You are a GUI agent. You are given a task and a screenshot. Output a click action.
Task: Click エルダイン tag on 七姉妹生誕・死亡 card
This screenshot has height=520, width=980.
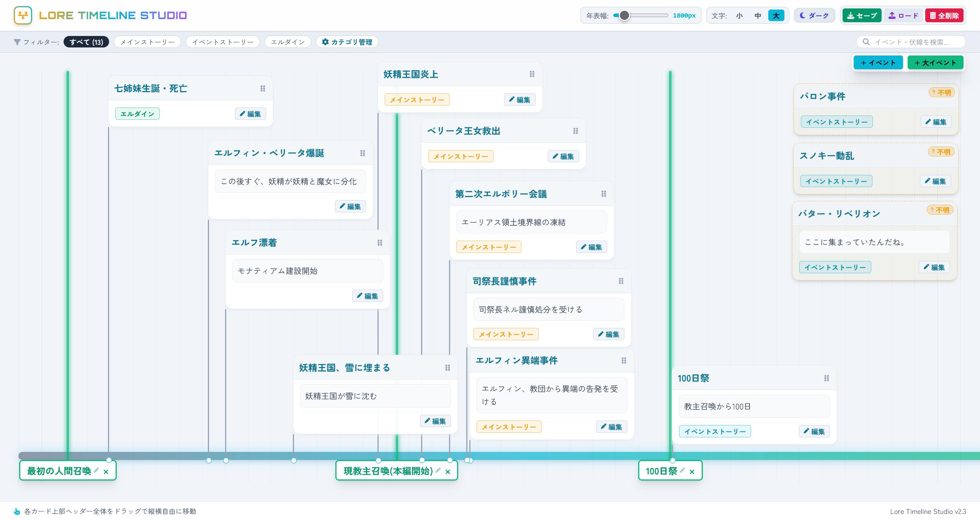click(x=137, y=114)
